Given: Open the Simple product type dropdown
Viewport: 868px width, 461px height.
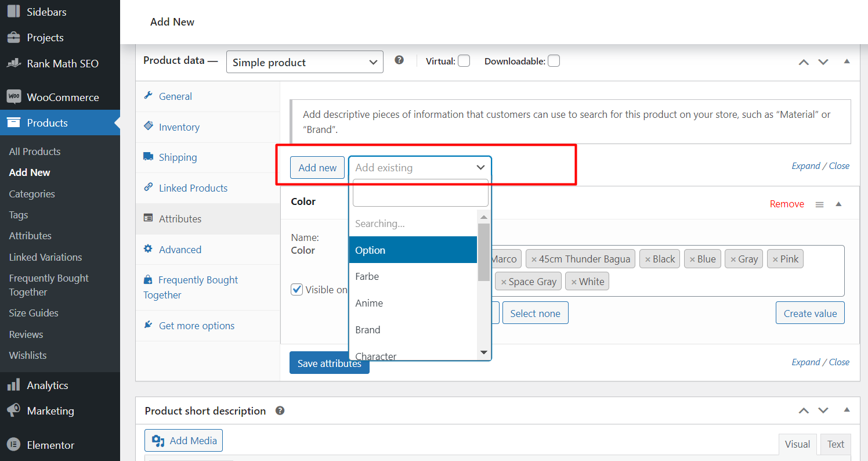Looking at the screenshot, I should point(305,62).
